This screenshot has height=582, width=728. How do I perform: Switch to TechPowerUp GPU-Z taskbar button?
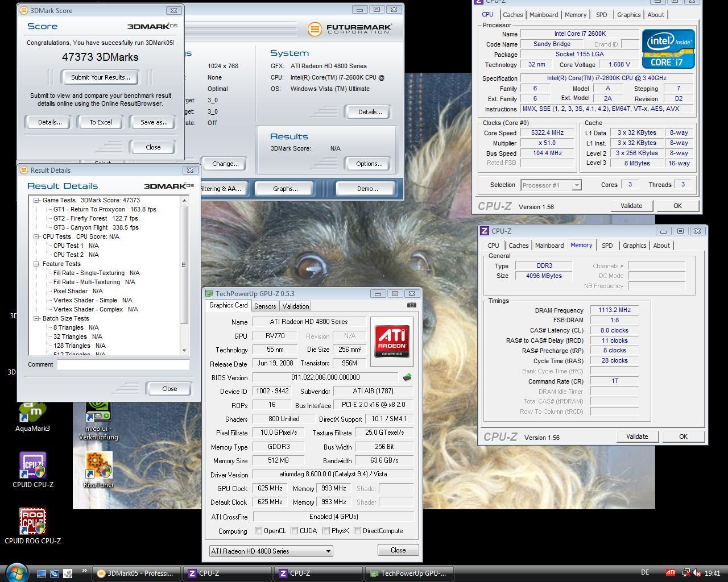point(409,573)
